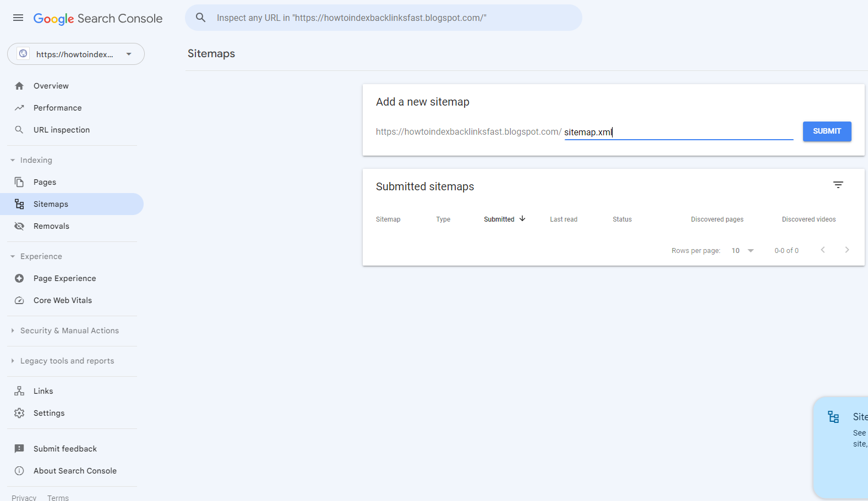Go to the previous page of the table

(x=823, y=250)
